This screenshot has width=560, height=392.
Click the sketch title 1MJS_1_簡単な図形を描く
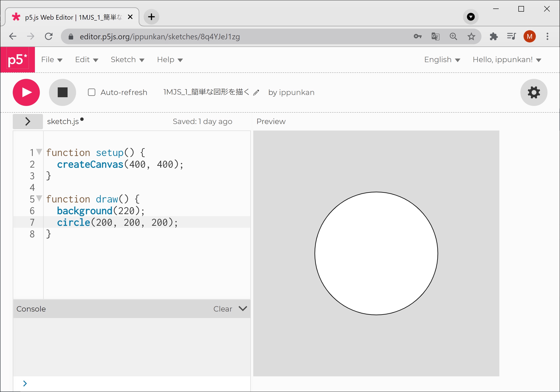[x=206, y=92]
